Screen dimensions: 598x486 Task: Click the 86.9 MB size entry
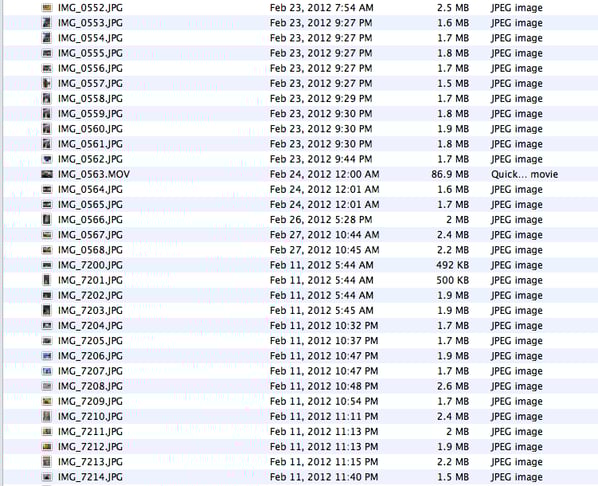click(450, 174)
